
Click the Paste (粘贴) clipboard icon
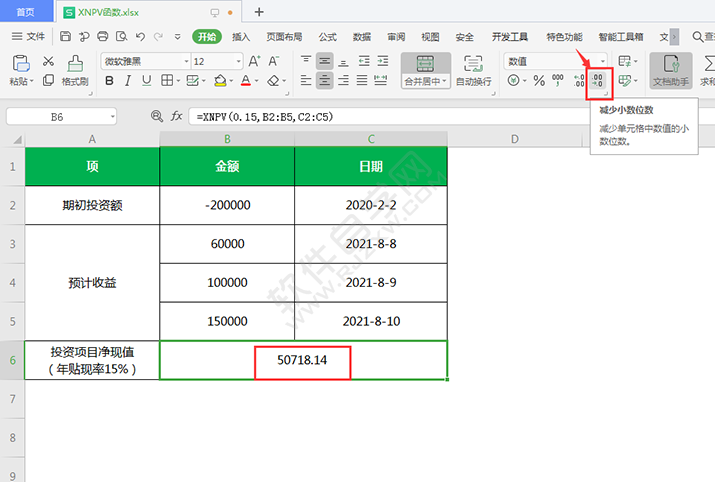(21, 64)
